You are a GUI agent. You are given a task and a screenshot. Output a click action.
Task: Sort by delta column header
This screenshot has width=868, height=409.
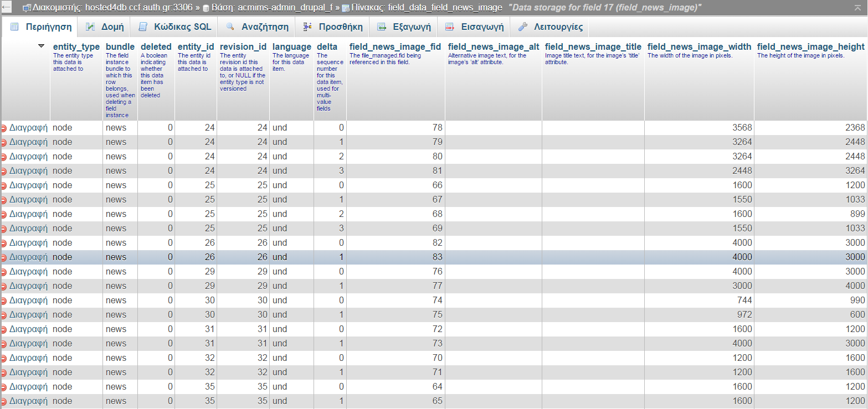[327, 46]
